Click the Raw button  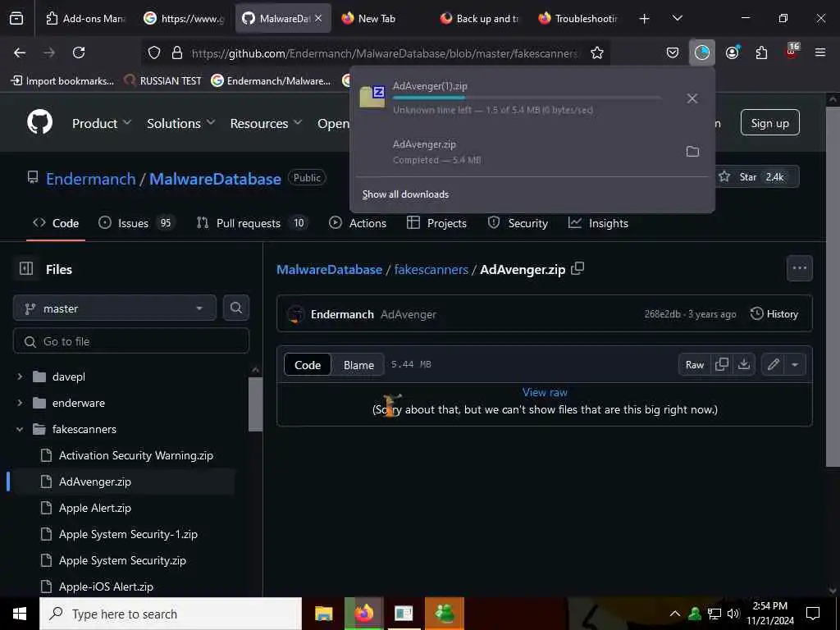click(694, 364)
